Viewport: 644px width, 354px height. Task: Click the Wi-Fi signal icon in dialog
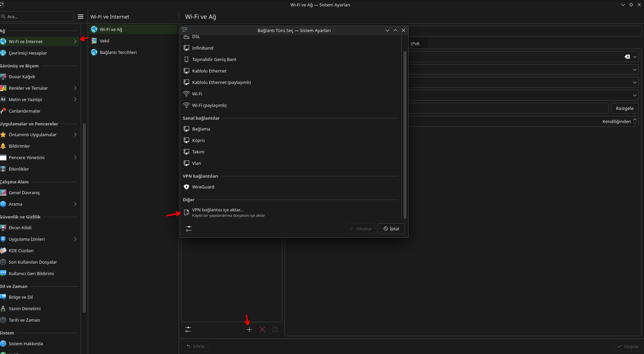coord(186,94)
